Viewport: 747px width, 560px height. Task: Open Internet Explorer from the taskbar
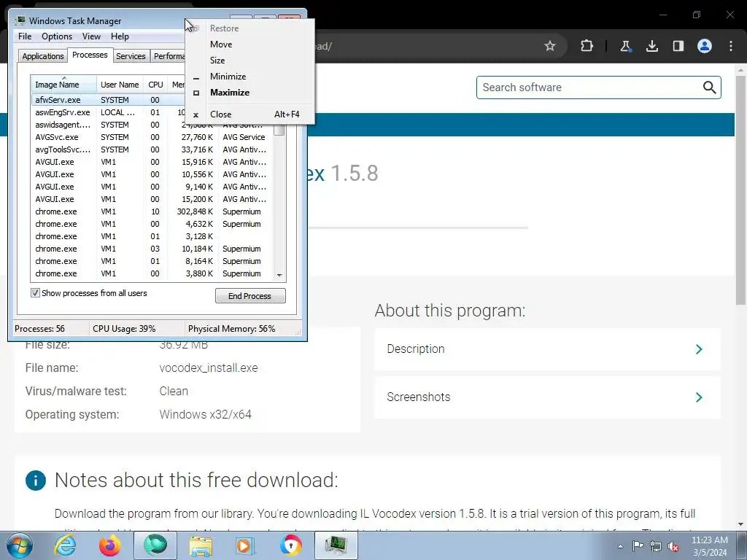[x=65, y=545]
